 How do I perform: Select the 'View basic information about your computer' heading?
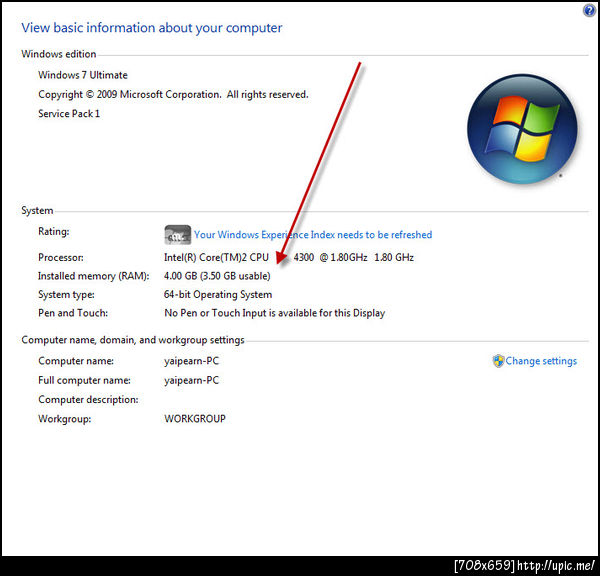[152, 28]
